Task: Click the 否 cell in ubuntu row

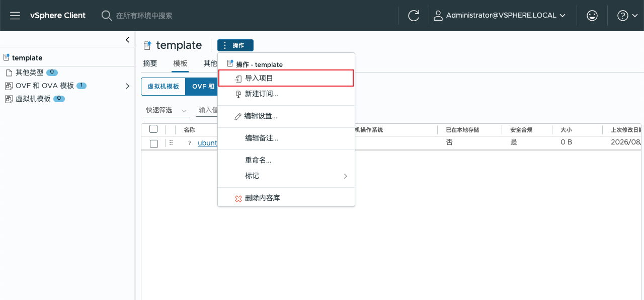Action: tap(449, 142)
